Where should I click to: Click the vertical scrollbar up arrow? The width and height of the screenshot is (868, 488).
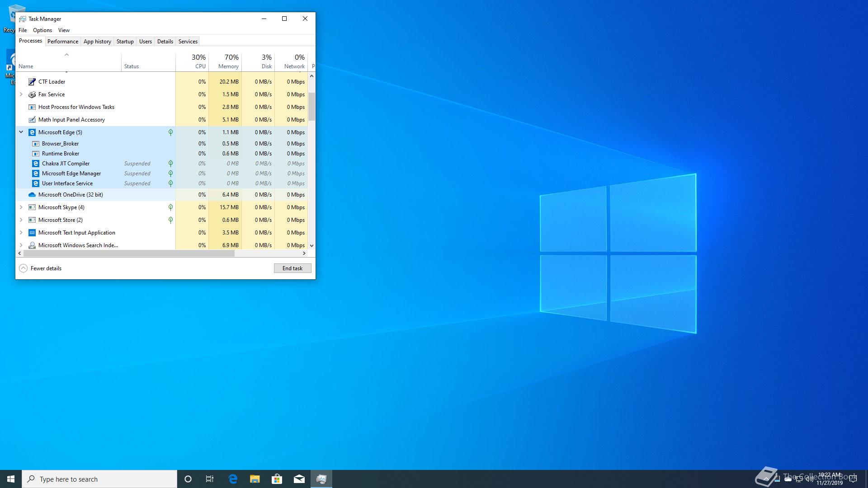(311, 76)
